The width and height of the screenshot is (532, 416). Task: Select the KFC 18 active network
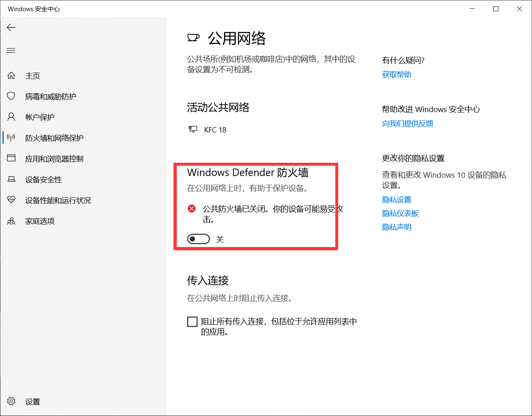coord(215,130)
